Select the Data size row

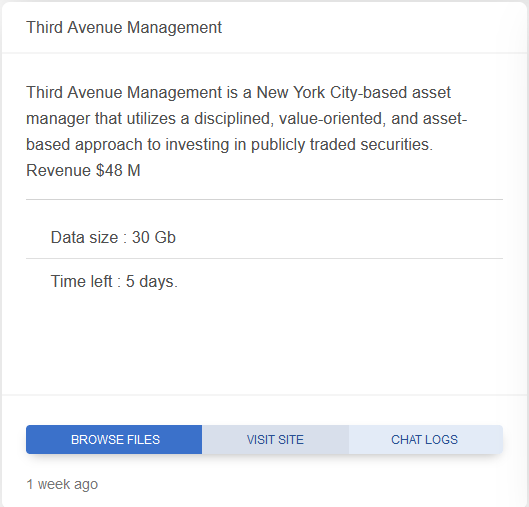coord(264,237)
